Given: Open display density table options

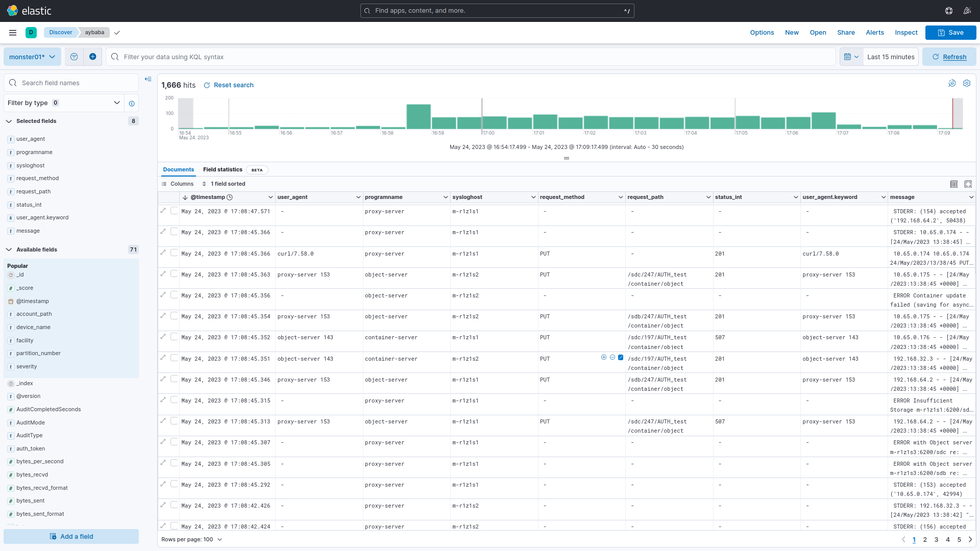Looking at the screenshot, I should (x=953, y=184).
